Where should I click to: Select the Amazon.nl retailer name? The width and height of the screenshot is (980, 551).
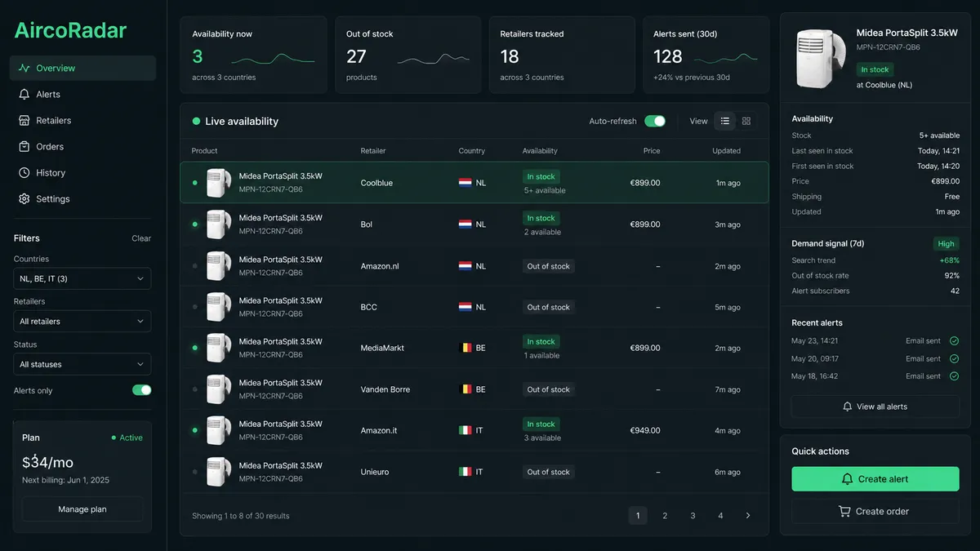coord(380,266)
